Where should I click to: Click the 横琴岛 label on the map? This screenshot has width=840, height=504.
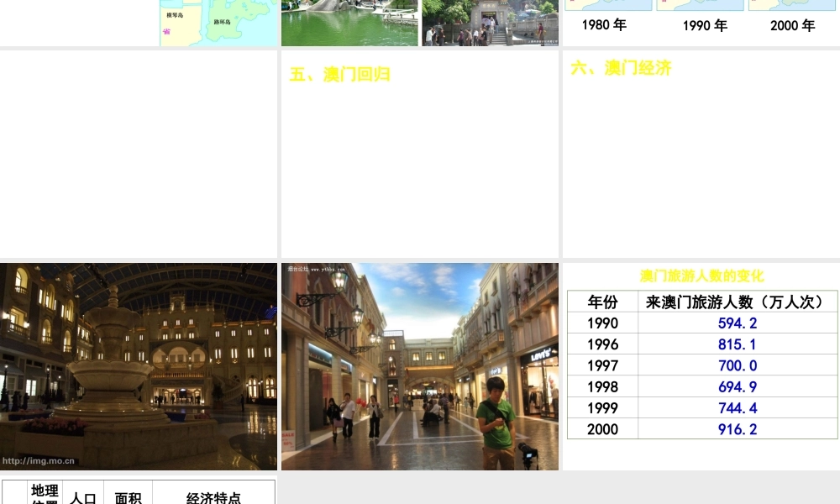tap(175, 15)
